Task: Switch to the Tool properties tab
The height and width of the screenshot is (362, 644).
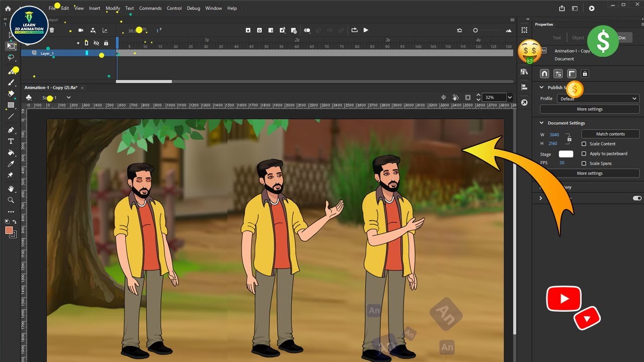Action: 556,38
